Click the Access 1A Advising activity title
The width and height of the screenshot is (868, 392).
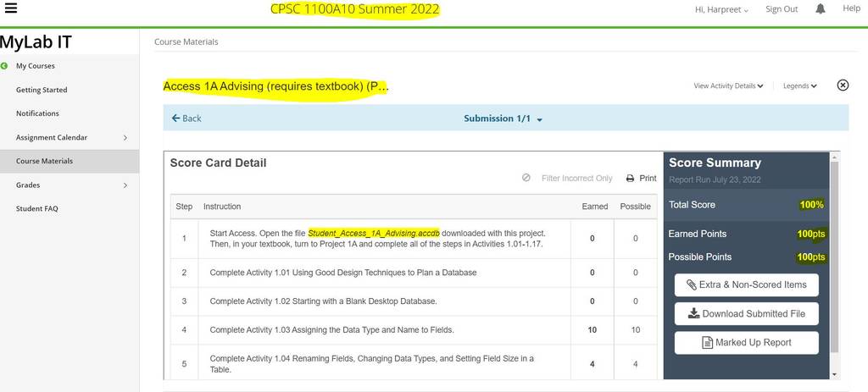click(x=275, y=87)
